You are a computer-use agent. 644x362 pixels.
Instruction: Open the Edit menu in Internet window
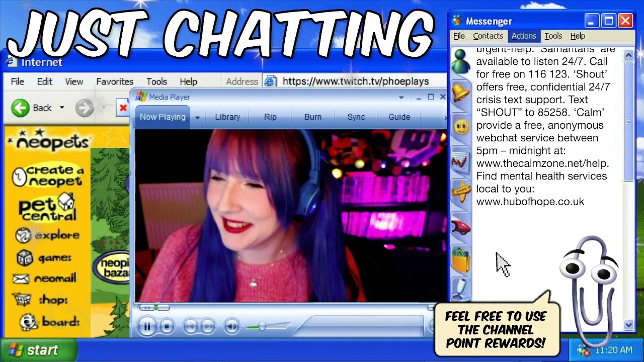pyautogui.click(x=44, y=81)
